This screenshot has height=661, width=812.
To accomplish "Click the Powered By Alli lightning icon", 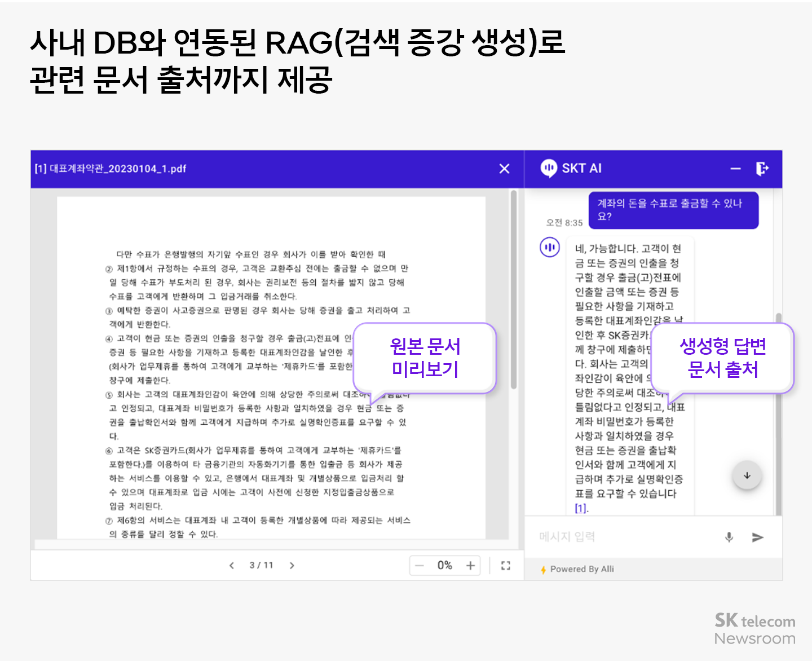I will pyautogui.click(x=543, y=569).
